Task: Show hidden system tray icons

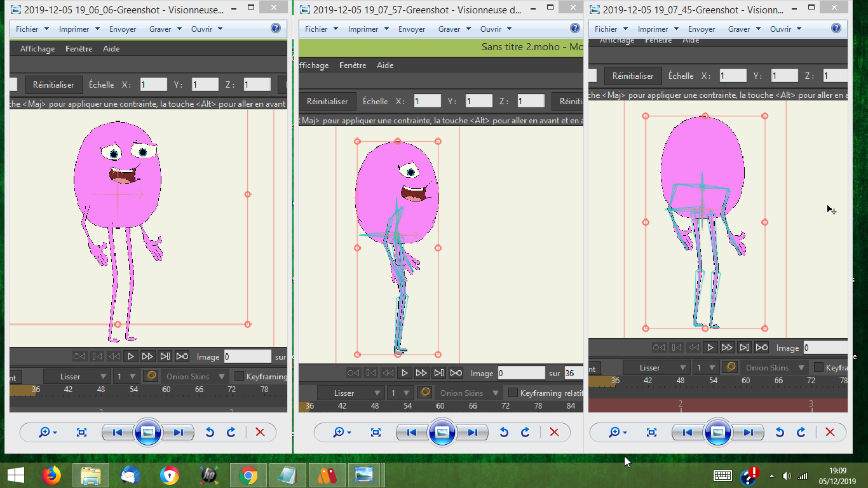Action: (771, 475)
